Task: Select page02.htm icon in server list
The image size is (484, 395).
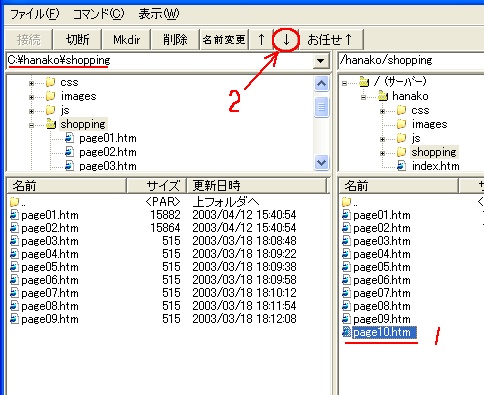Action: (346, 228)
